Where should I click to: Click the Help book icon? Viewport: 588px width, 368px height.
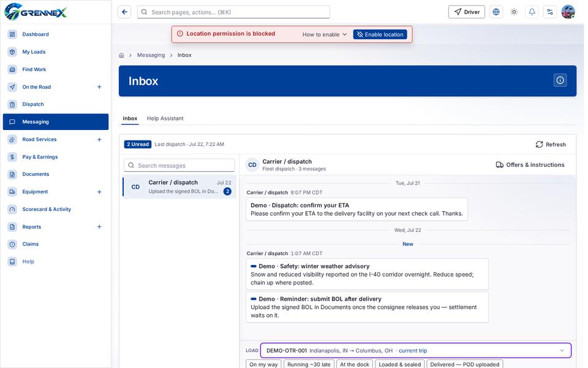(12, 262)
